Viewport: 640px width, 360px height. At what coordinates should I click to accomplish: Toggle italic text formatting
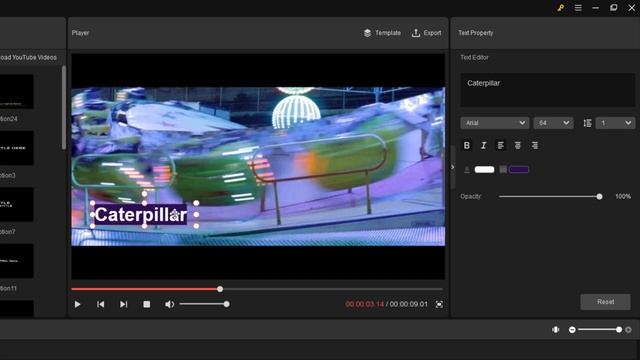click(484, 145)
